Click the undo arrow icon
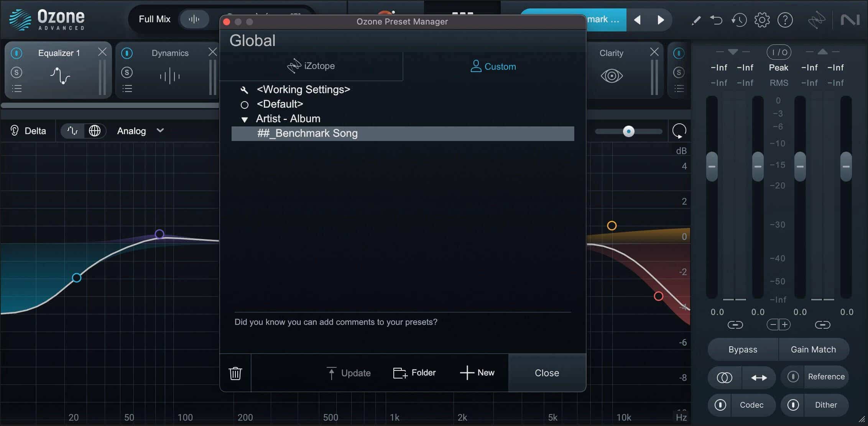Screen dimensions: 868x426 click(716, 20)
